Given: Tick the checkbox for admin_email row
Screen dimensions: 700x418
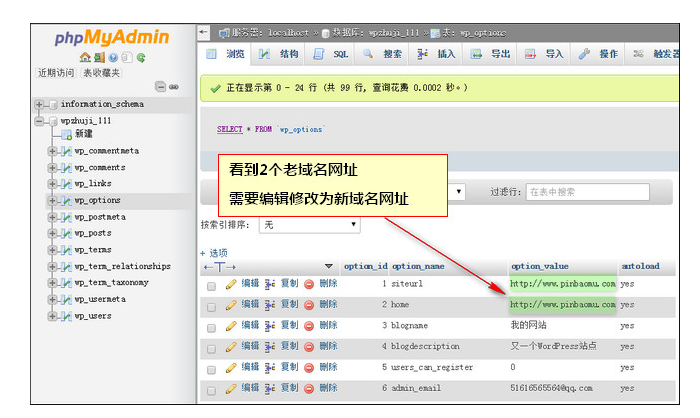Looking at the screenshot, I should (x=212, y=391).
